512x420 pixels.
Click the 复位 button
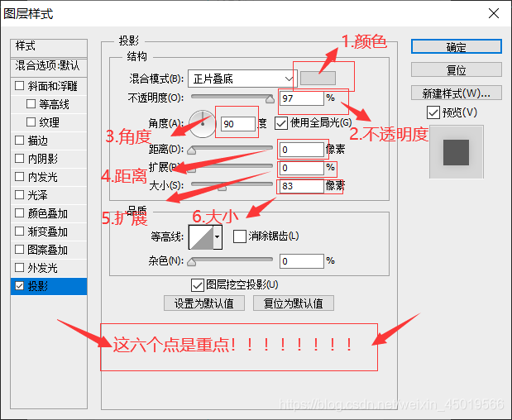tap(456, 69)
